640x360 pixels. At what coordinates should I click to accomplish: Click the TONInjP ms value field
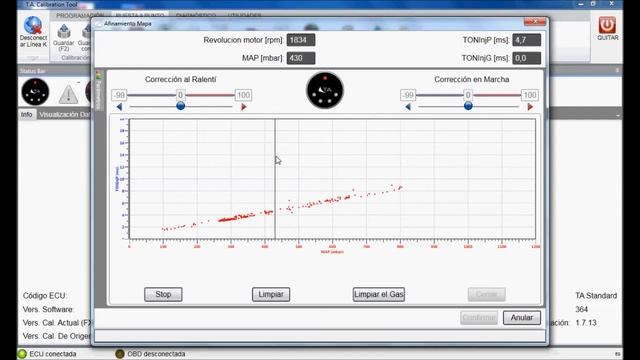click(x=527, y=40)
